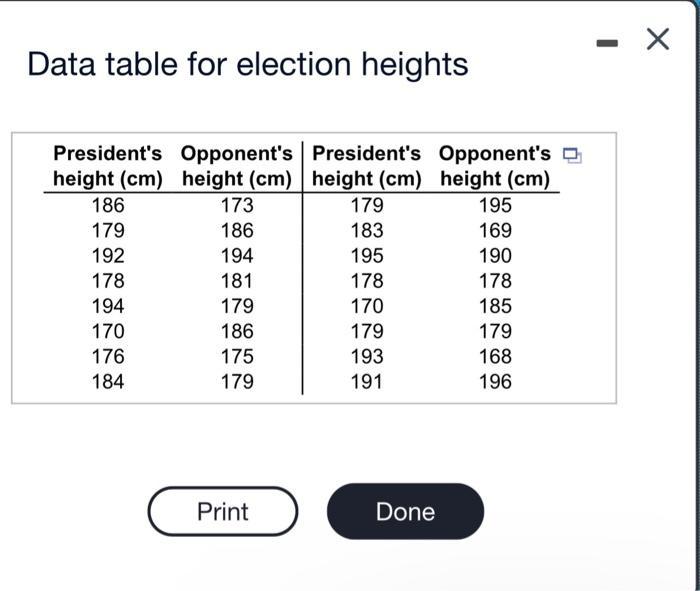This screenshot has height=591, width=700.
Task: Click the cell showing 184
Action: (108, 382)
